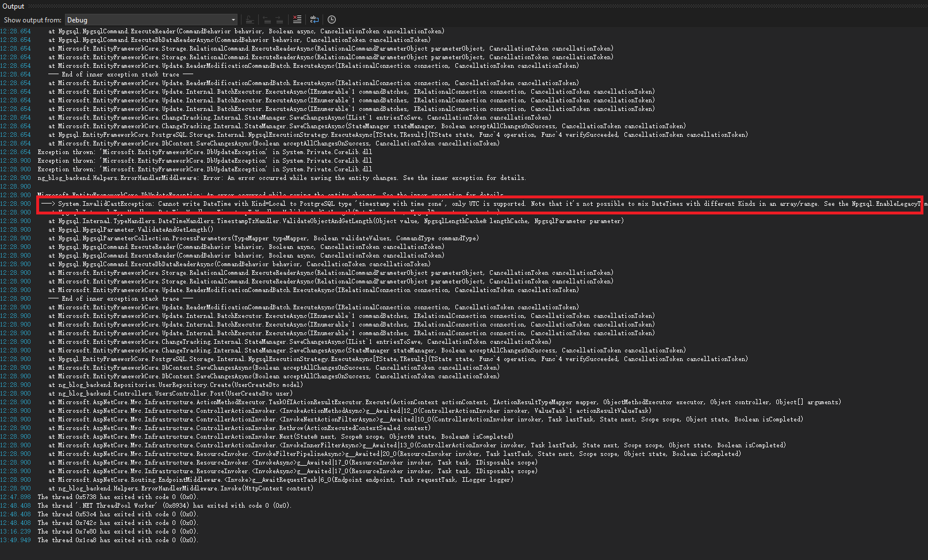Click the InvokeNextActionFilterAsync stack line

[426, 420]
